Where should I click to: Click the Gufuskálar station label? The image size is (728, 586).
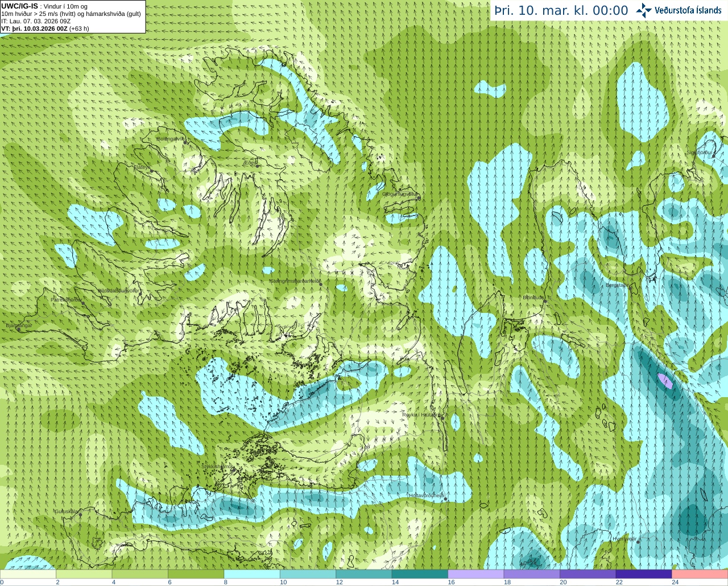point(67,511)
